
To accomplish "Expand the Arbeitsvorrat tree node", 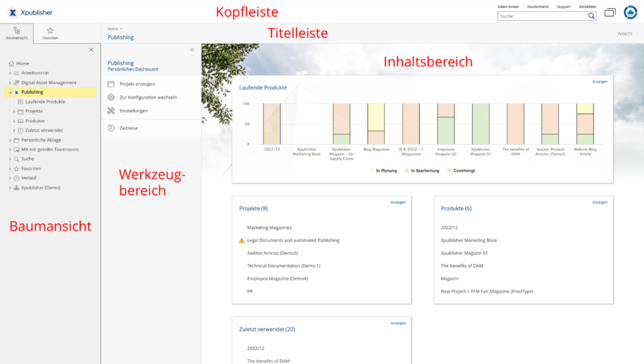I will click(10, 73).
